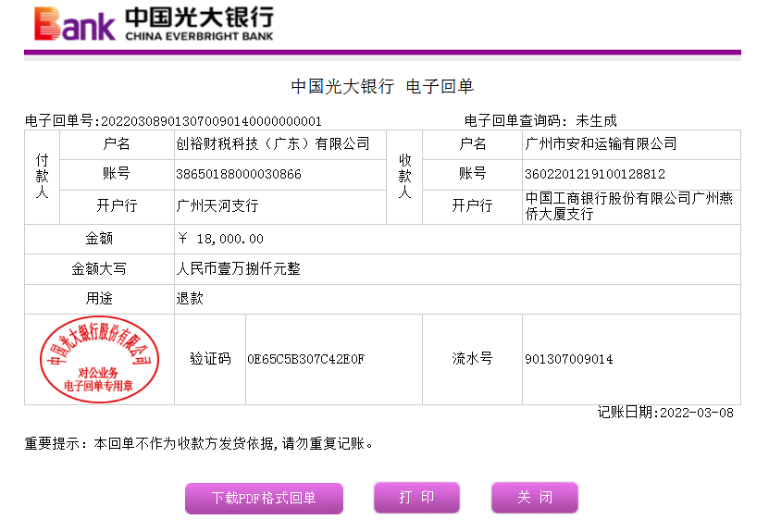Select serial number 901307009014
This screenshot has height=532, width=769.
569,359
